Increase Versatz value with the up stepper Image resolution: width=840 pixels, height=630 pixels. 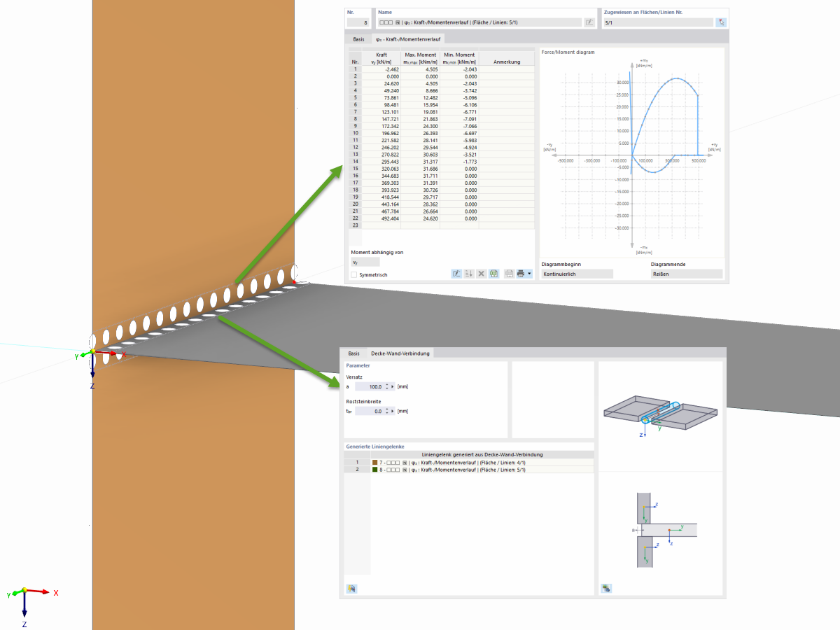click(387, 384)
